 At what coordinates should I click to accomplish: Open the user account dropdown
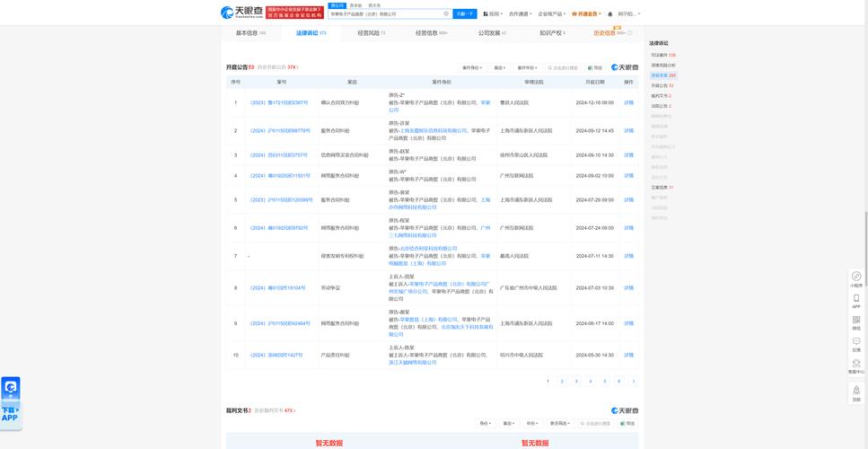click(629, 13)
